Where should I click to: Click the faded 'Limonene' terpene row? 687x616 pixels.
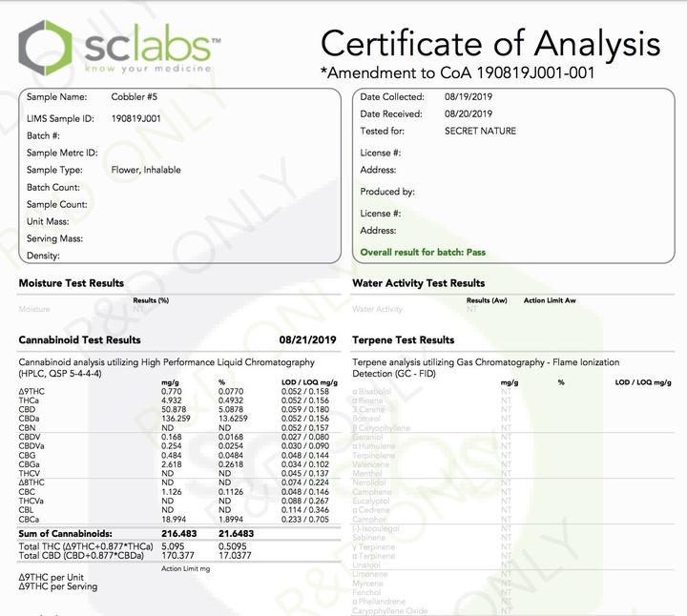[x=370, y=574]
